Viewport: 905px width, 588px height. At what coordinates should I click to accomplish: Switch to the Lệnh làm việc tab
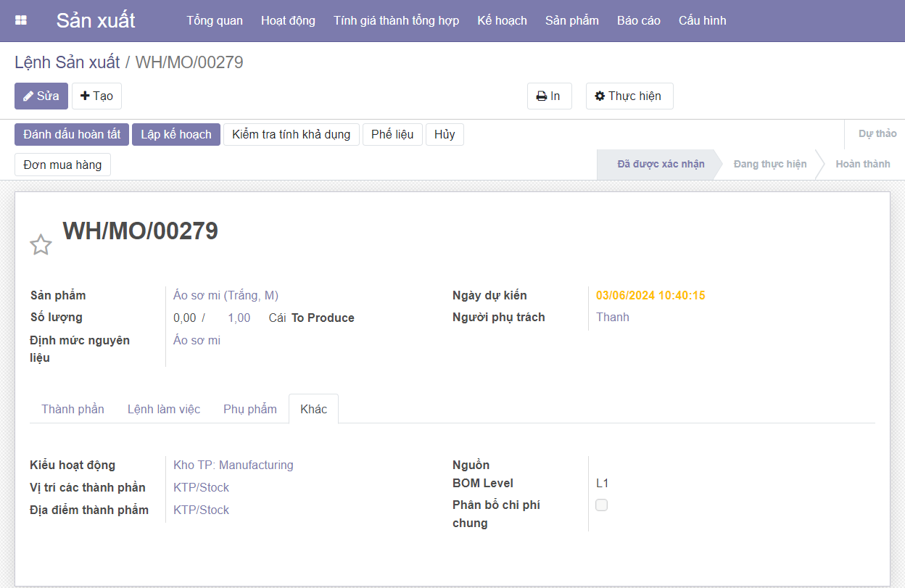[164, 409]
